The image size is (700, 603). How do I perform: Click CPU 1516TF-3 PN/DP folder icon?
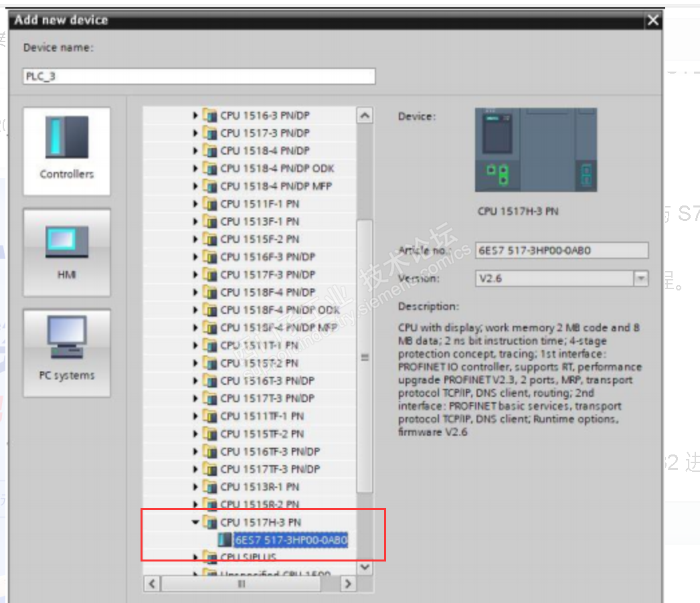(x=210, y=451)
